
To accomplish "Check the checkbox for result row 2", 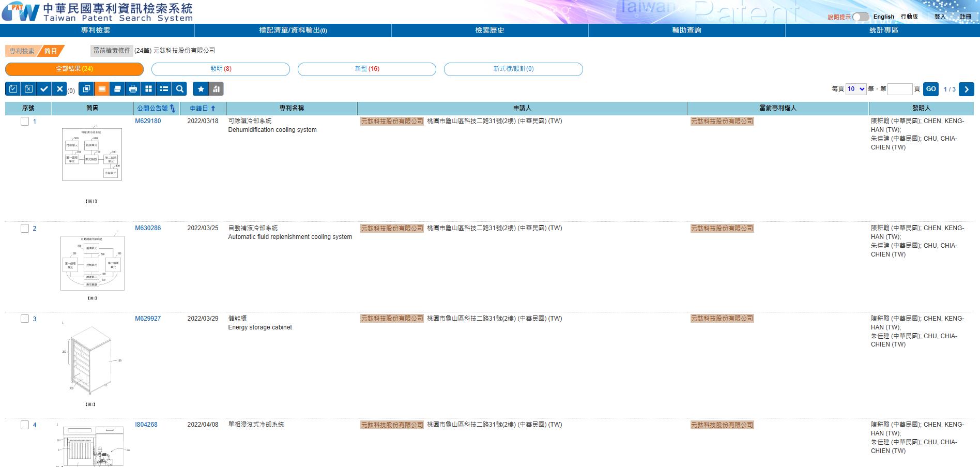I will 25,229.
